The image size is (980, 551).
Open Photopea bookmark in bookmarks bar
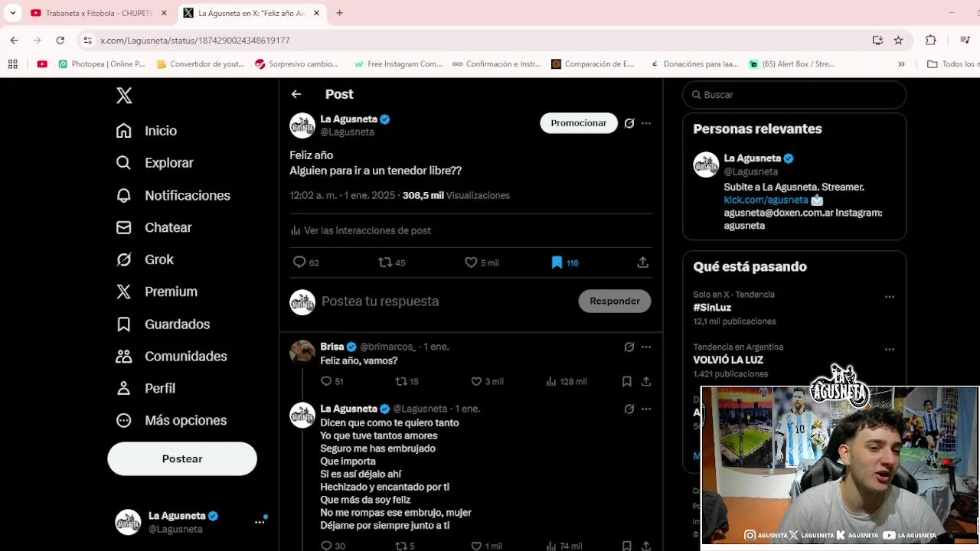102,64
